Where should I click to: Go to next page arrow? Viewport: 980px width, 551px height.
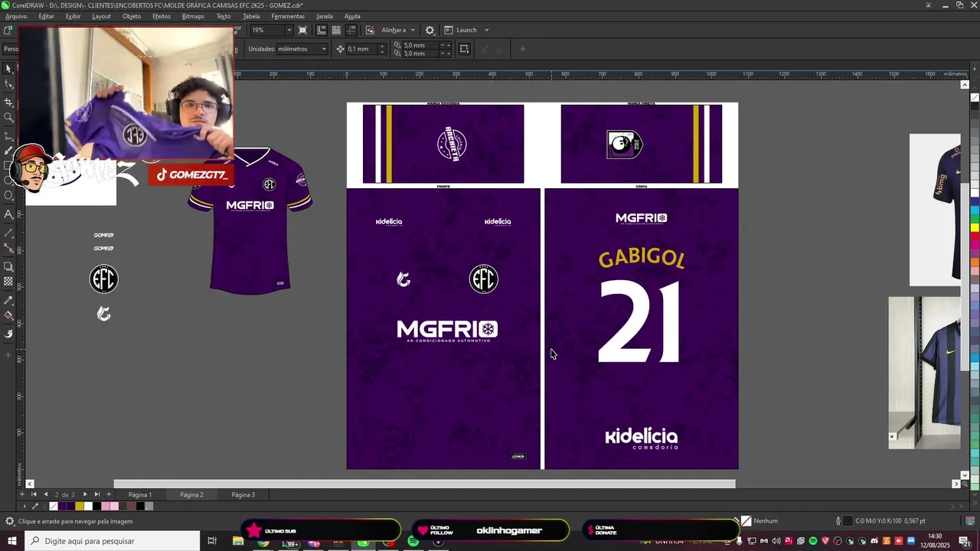84,494
